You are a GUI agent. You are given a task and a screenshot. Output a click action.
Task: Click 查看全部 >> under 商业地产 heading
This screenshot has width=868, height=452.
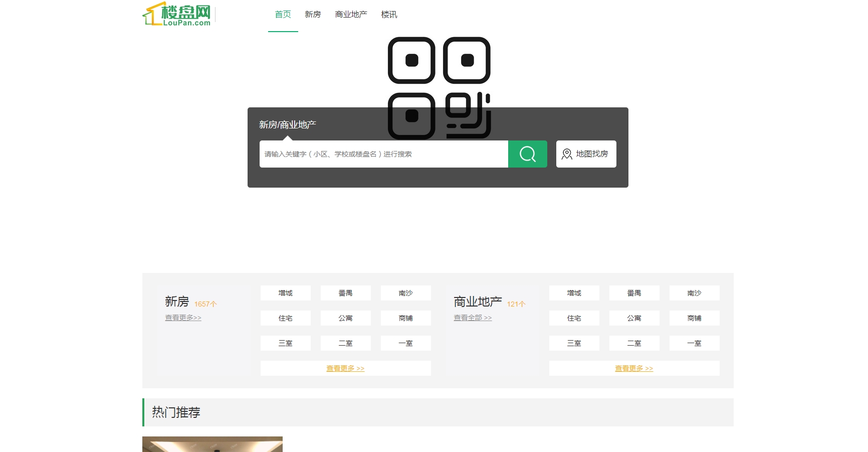(473, 318)
